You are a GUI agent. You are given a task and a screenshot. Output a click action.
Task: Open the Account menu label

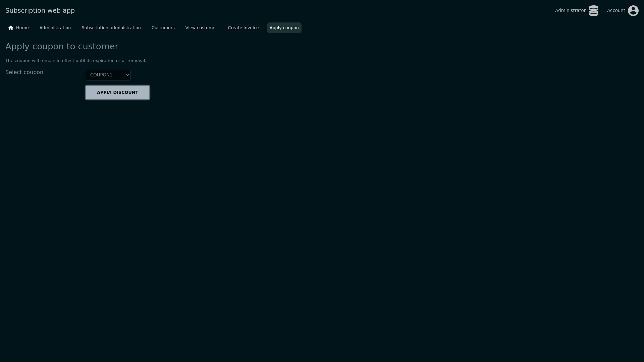coord(616,11)
